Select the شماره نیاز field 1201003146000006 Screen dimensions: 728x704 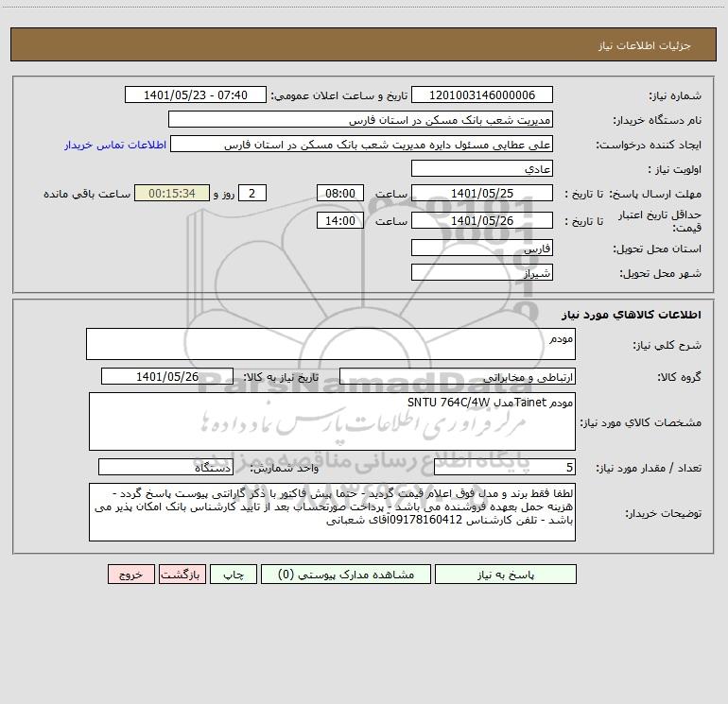pyautogui.click(x=482, y=94)
